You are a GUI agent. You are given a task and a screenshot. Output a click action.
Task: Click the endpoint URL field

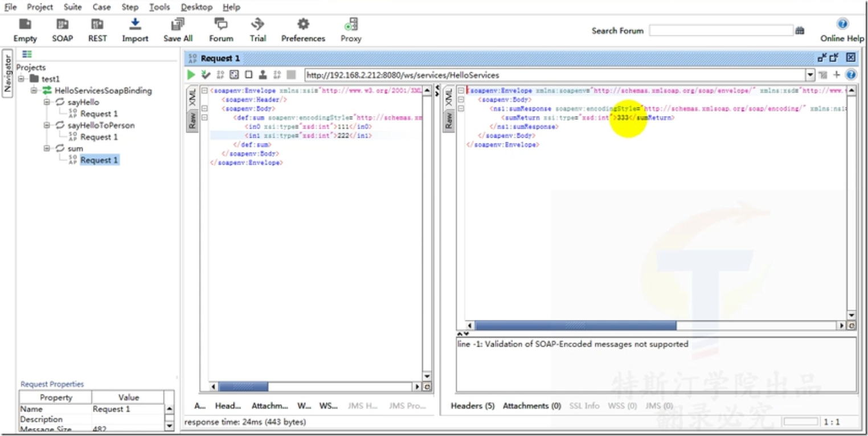[555, 75]
